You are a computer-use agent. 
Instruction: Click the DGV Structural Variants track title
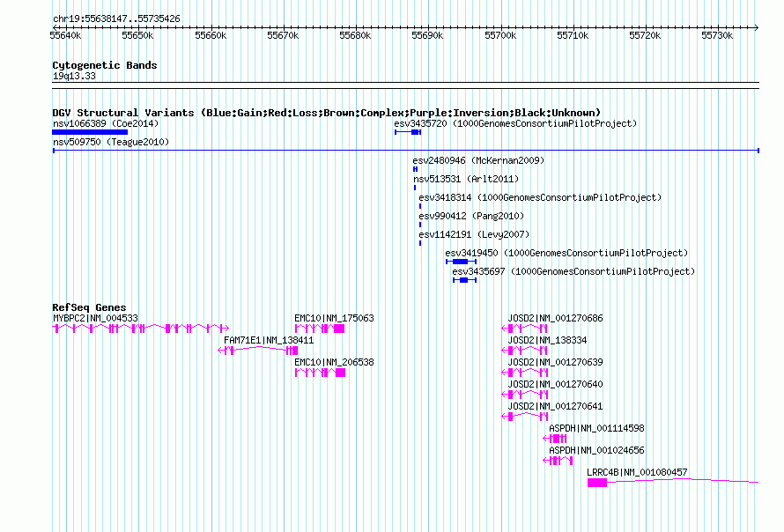click(326, 113)
